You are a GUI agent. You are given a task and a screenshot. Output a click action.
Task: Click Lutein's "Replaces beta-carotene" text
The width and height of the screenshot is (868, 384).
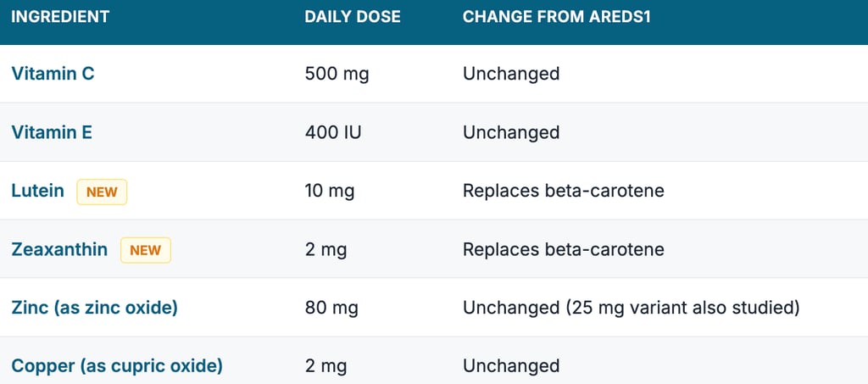click(563, 191)
